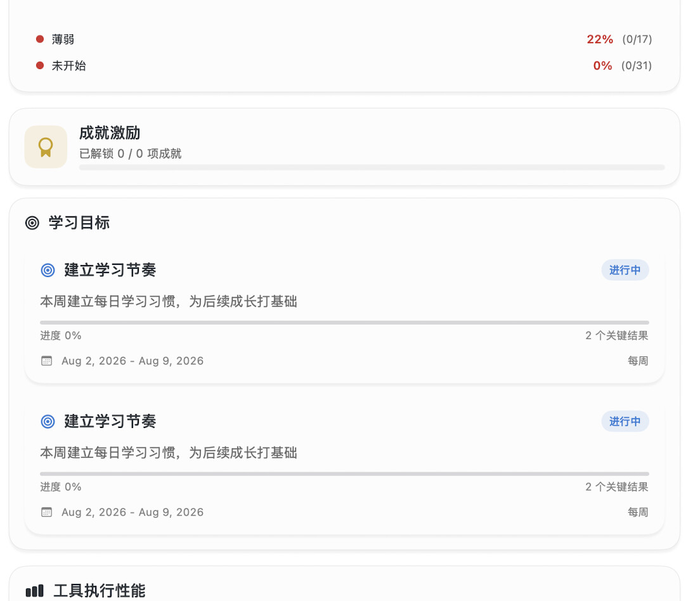Viewport: 700px width, 601px height.
Task: Click the first goal's progress bar
Action: pyautogui.click(x=344, y=323)
